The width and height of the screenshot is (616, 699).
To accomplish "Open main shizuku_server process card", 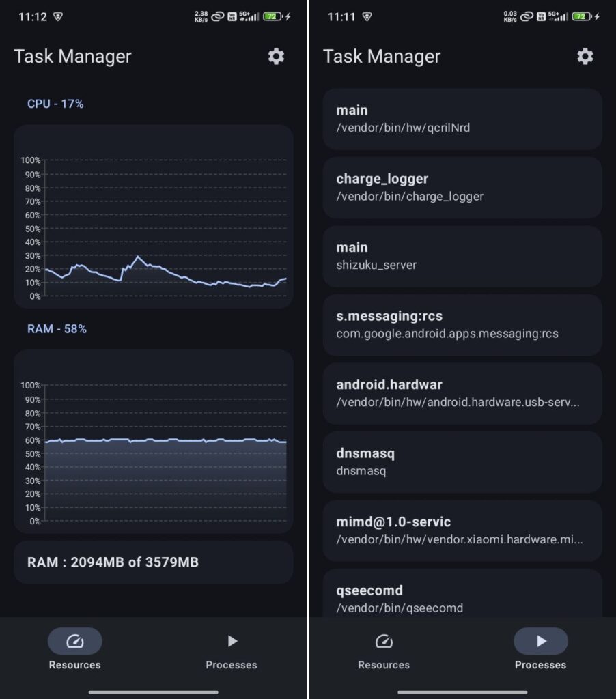I will click(x=462, y=257).
